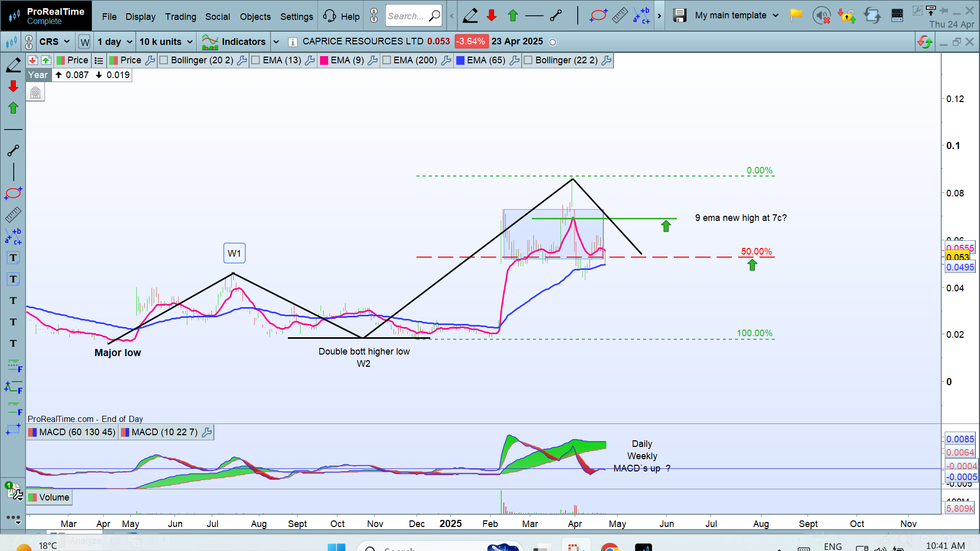This screenshot has width=980, height=551.
Task: Toggle the Bollinger (22 2) checkbox
Action: tap(528, 60)
